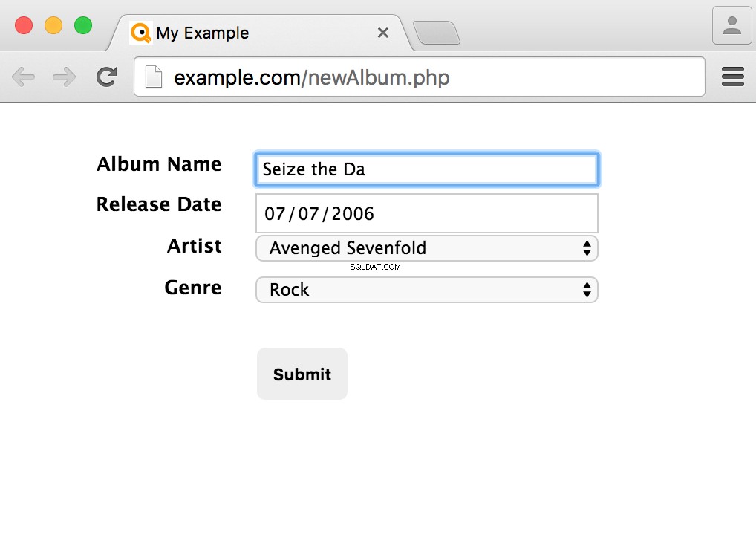Reload the page with refresh icon
Image resolution: width=756 pixels, height=535 pixels.
click(x=106, y=77)
